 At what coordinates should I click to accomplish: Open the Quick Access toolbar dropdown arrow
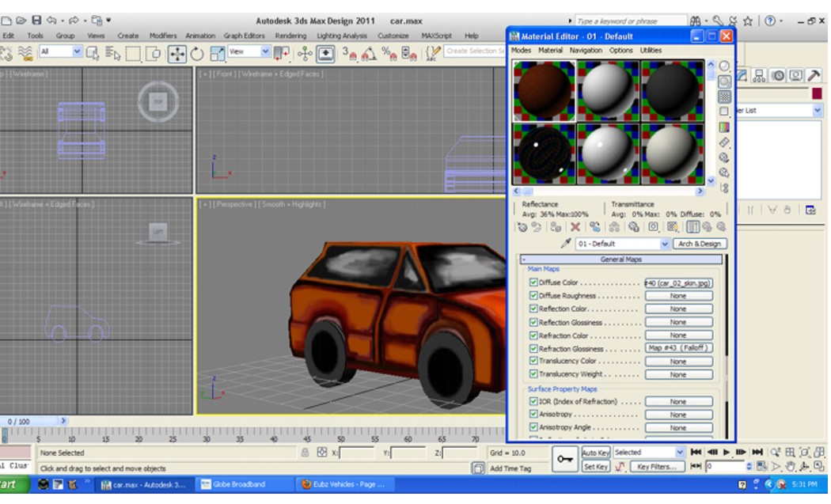[108, 21]
